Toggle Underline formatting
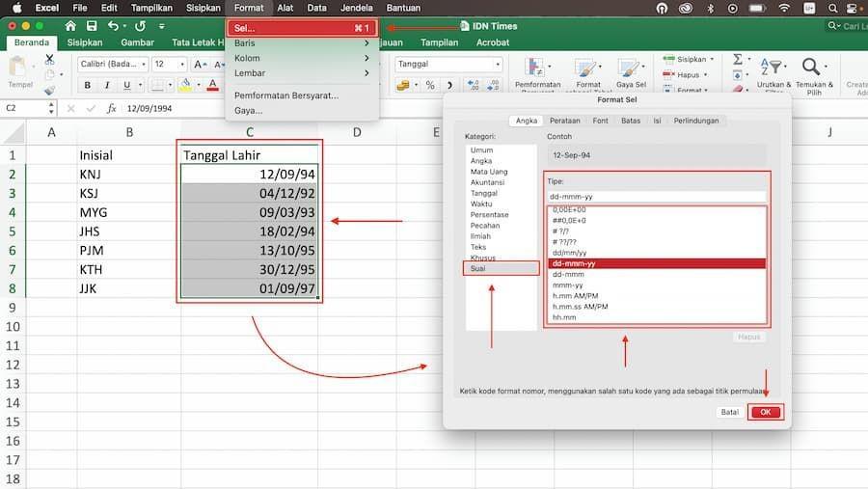 click(126, 85)
